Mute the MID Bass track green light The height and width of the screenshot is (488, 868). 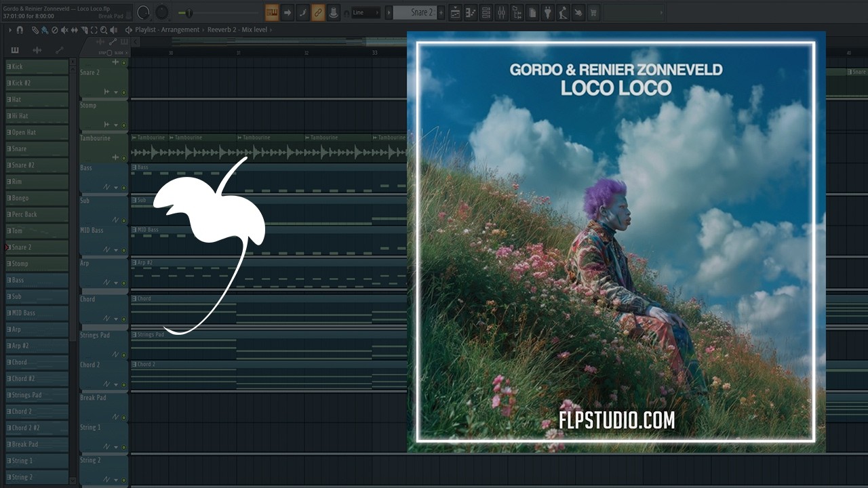pyautogui.click(x=123, y=250)
